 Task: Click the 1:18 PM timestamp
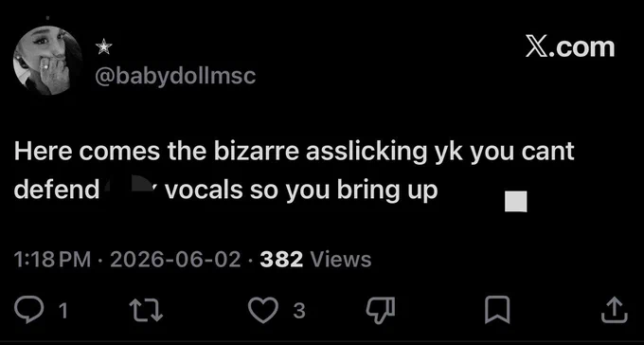pyautogui.click(x=52, y=260)
